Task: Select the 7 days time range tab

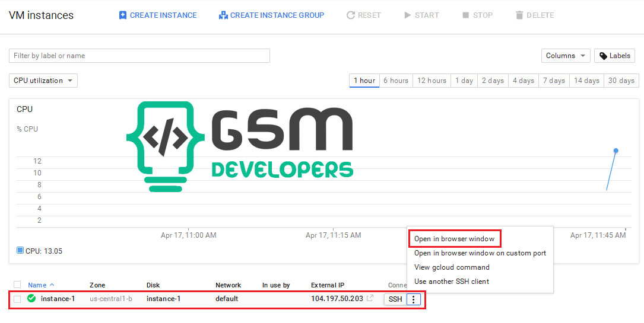Action: (554, 81)
